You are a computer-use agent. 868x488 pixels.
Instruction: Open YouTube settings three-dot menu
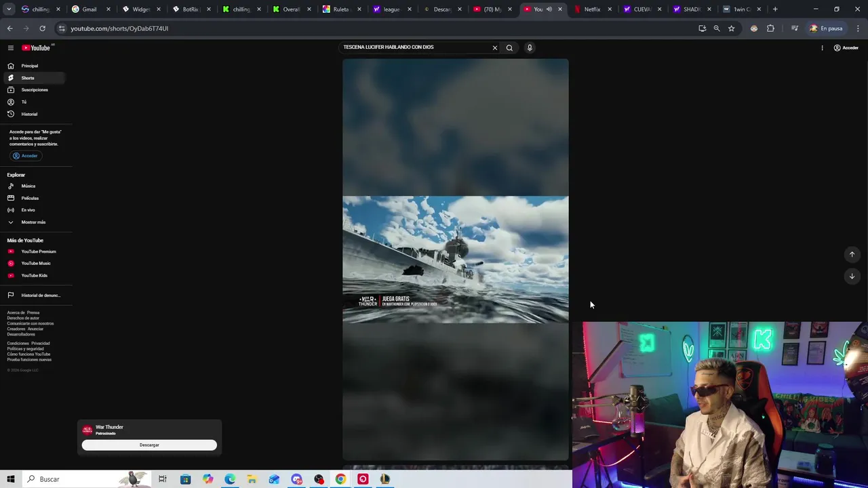[822, 47]
